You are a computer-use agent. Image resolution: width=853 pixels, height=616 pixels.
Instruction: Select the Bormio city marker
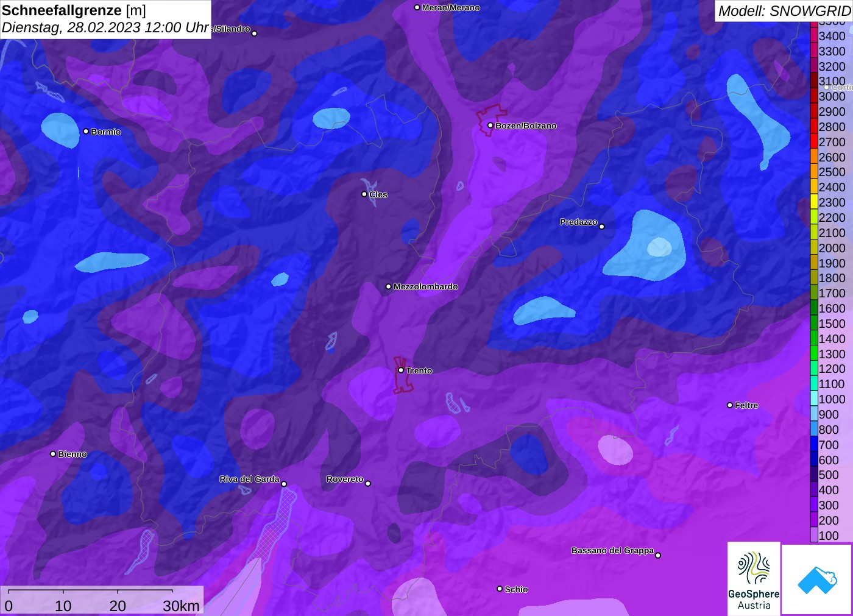click(x=86, y=132)
